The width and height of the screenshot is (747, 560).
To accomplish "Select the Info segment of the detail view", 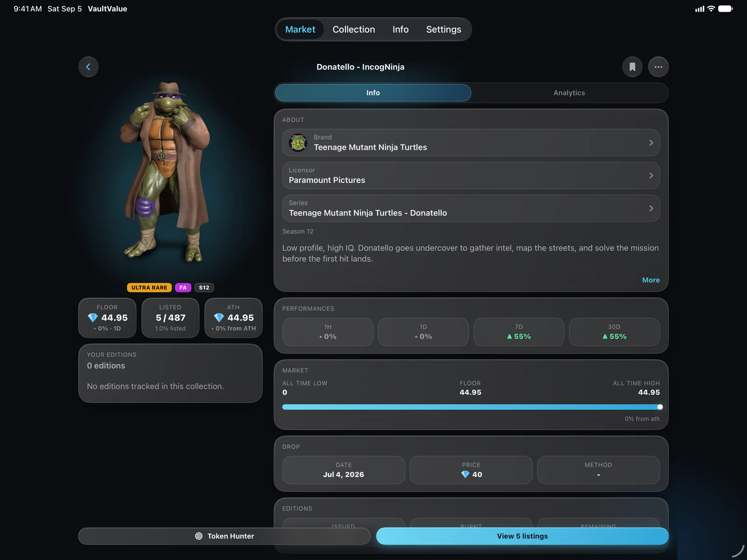I will click(x=373, y=93).
